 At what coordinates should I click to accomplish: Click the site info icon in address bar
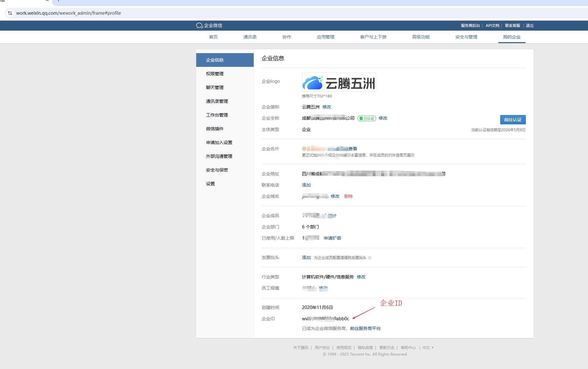tap(10, 13)
